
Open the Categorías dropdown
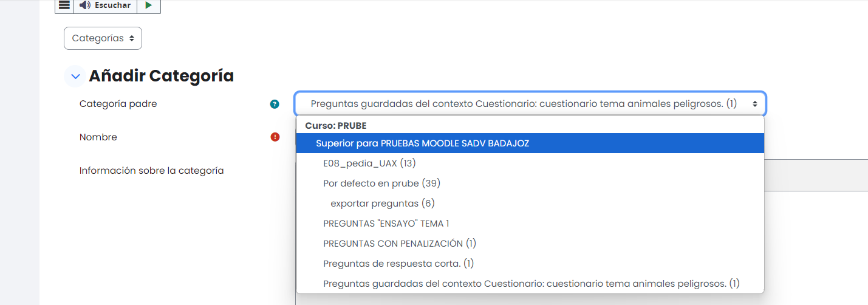click(x=103, y=38)
